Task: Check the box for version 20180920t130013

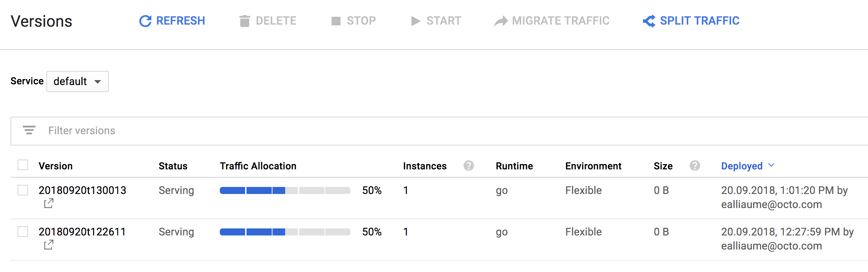Action: click(23, 190)
